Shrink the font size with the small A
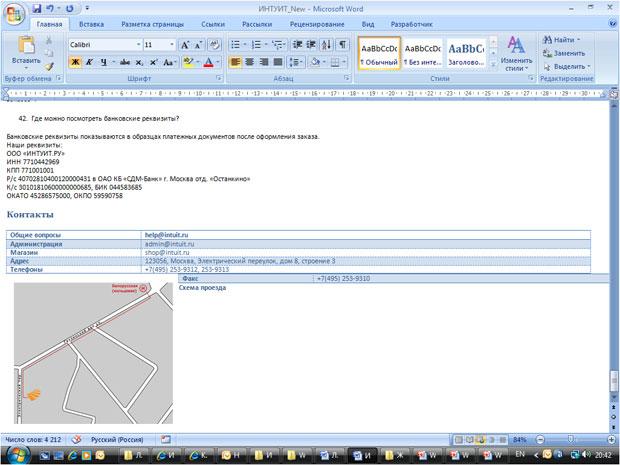This screenshot has width=620, height=465. tap(198, 45)
